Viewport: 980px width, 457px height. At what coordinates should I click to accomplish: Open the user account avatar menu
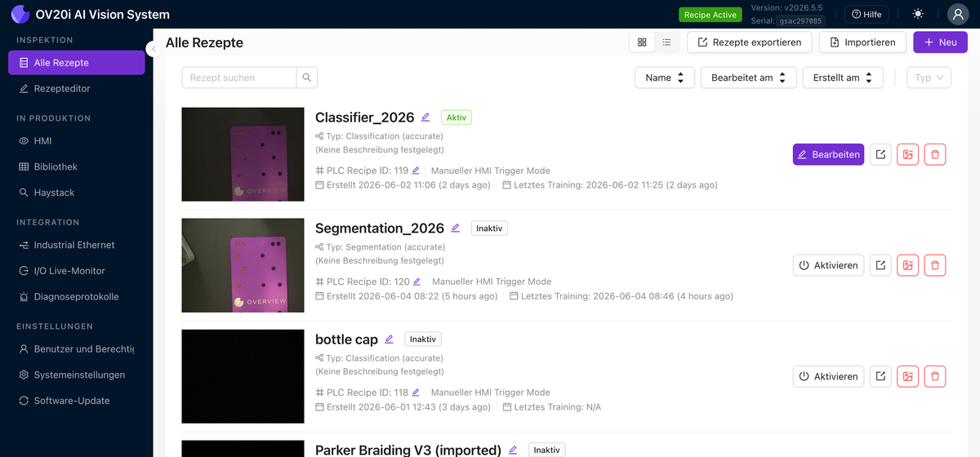pos(958,14)
